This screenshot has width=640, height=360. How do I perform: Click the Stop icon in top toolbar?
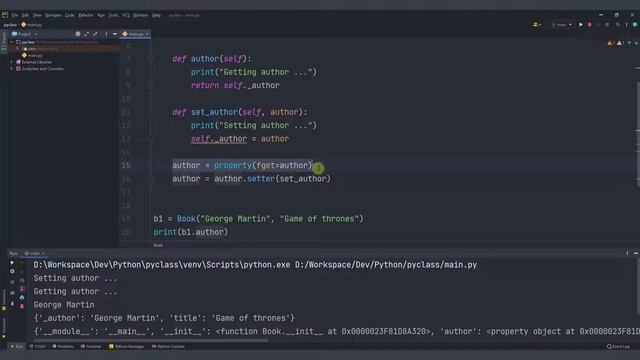607,25
